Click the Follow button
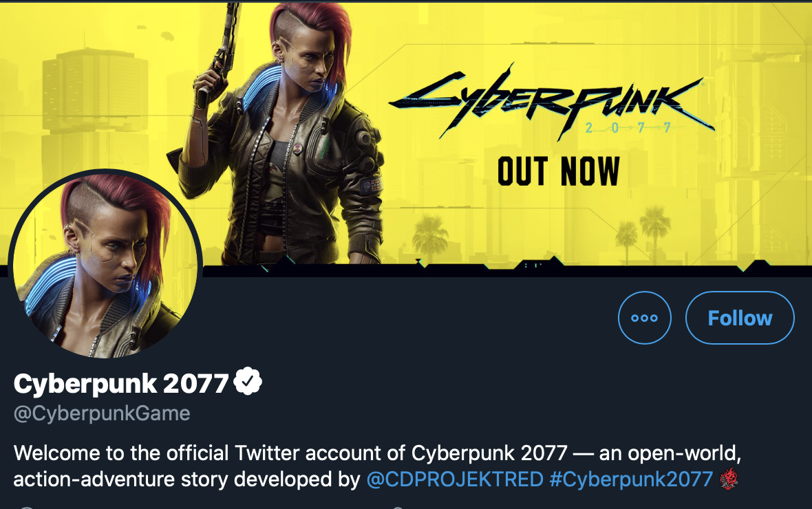Viewport: 812px width, 509px height. pos(740,318)
